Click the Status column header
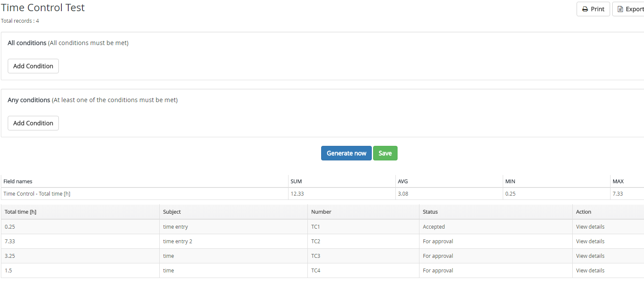 (496, 212)
